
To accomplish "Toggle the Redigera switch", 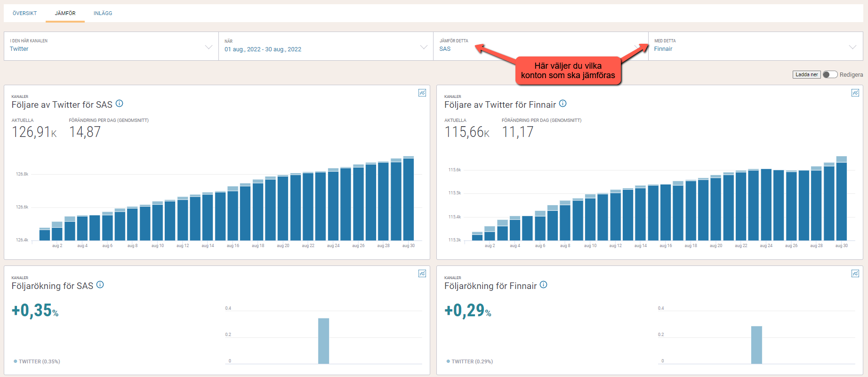I will tap(830, 74).
